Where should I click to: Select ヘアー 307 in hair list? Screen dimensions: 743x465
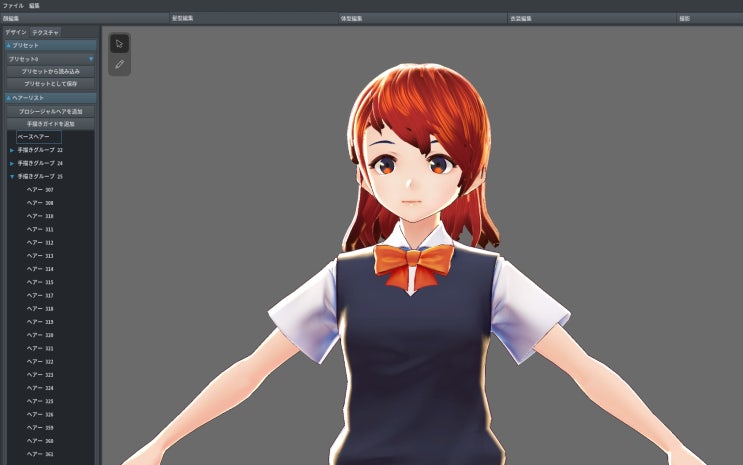[x=40, y=190]
